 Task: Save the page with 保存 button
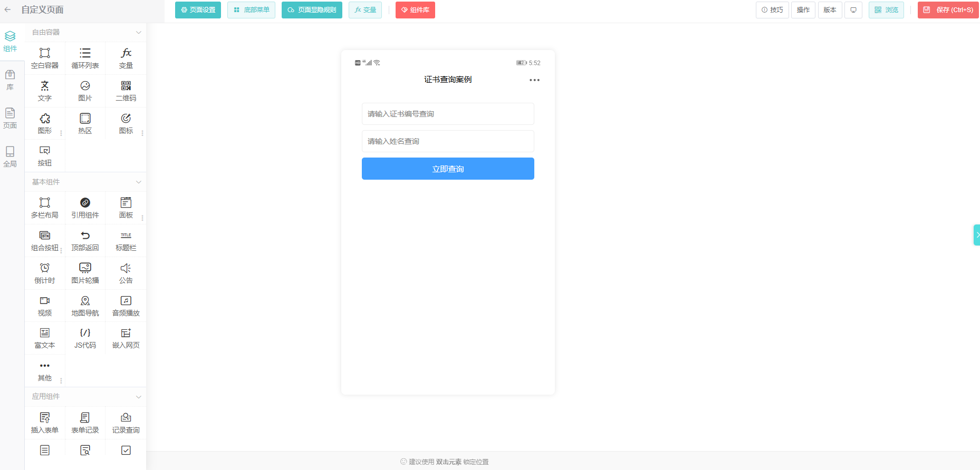(948, 10)
